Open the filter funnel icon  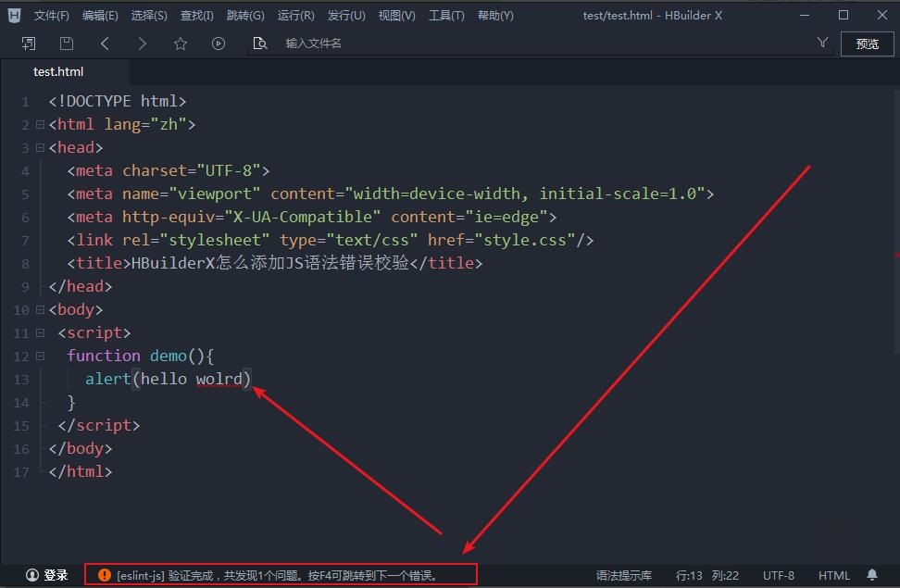click(x=822, y=43)
